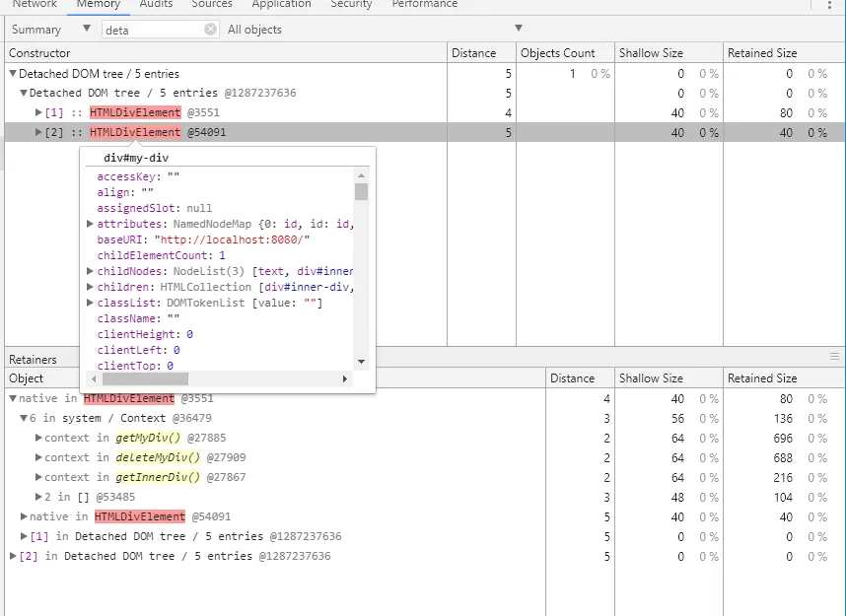Click the div#my-div popup title

click(x=136, y=158)
